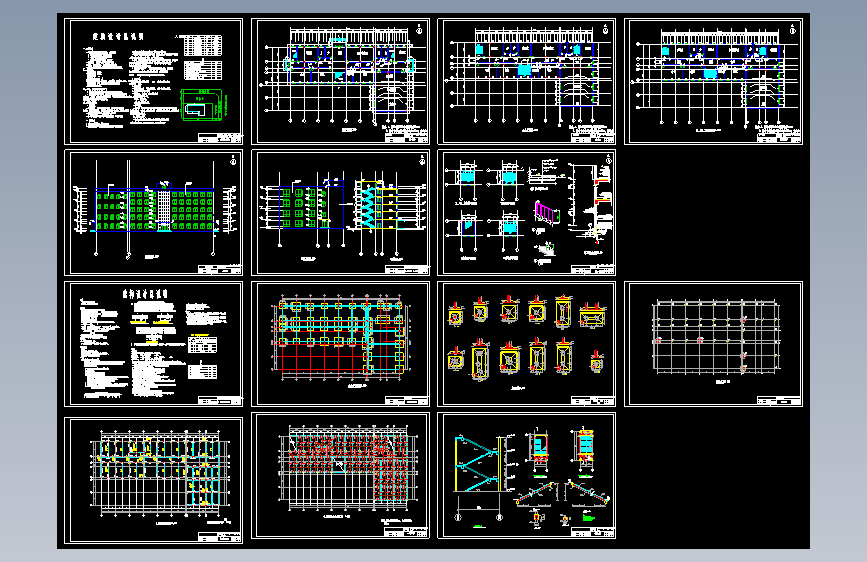Image resolution: width=867 pixels, height=562 pixels.
Task: Open the section sheet with cyan zigzag staircase
Action: pos(340,212)
